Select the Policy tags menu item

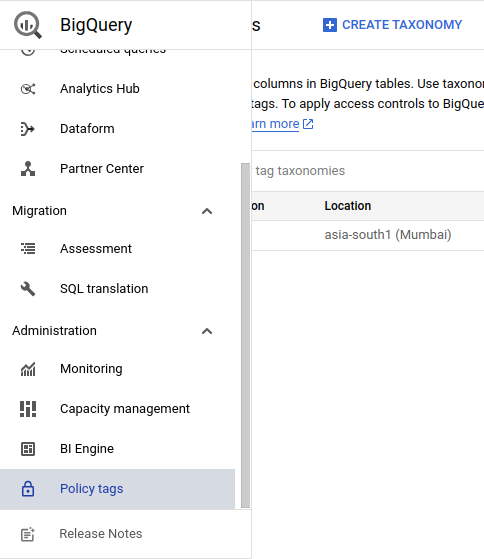coord(117,489)
